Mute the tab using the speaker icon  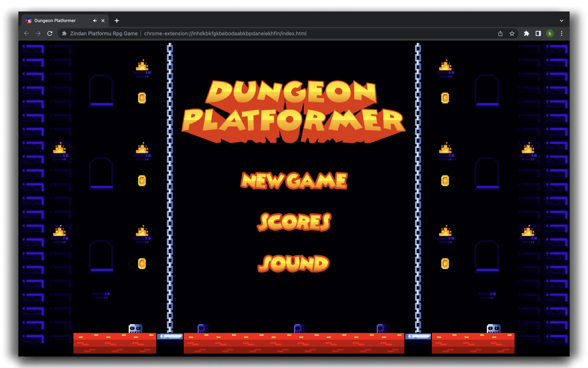click(x=95, y=20)
